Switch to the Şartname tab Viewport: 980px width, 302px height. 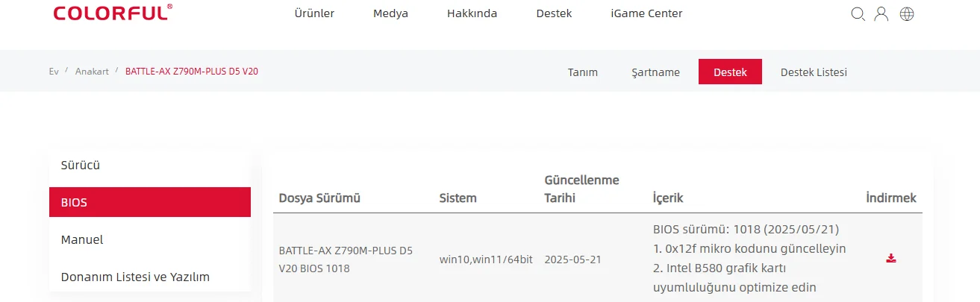click(655, 72)
